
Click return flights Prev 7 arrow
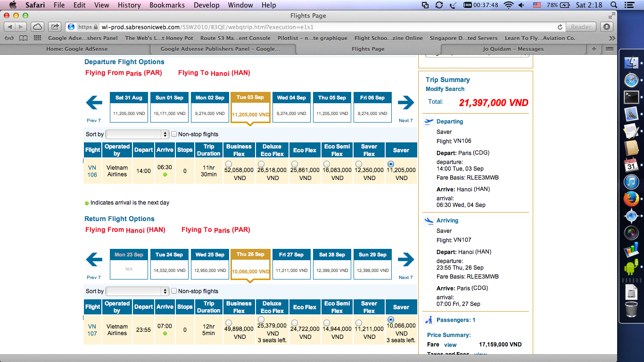coord(94,259)
